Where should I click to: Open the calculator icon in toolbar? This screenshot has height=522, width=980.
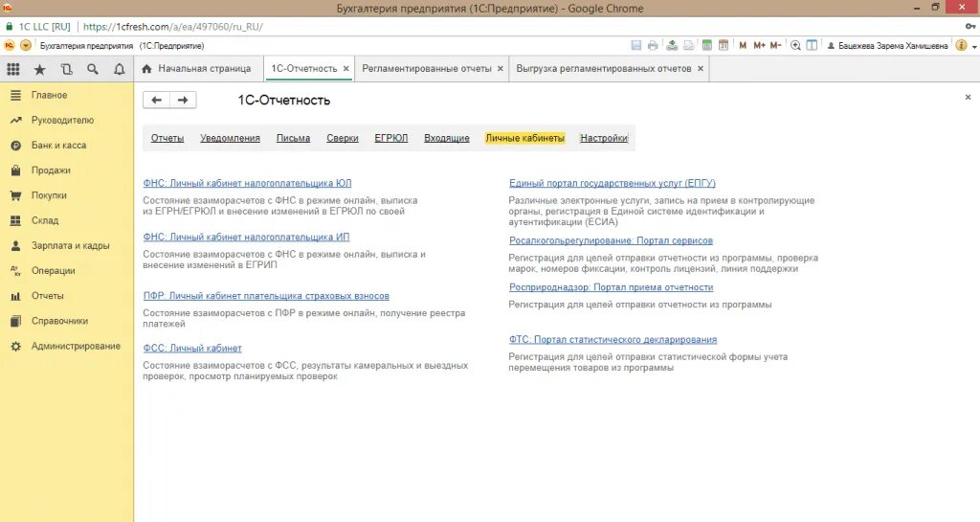tap(707, 45)
